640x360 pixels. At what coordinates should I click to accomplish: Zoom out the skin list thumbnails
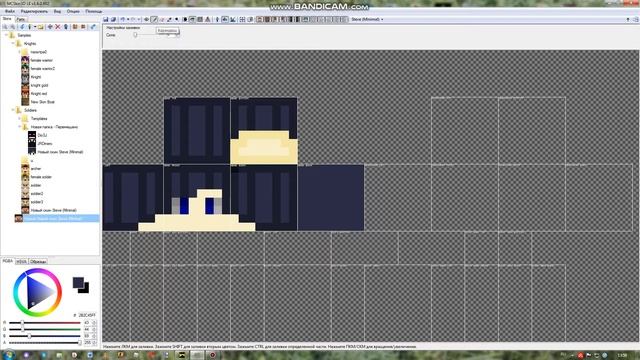pyautogui.click(x=12, y=27)
